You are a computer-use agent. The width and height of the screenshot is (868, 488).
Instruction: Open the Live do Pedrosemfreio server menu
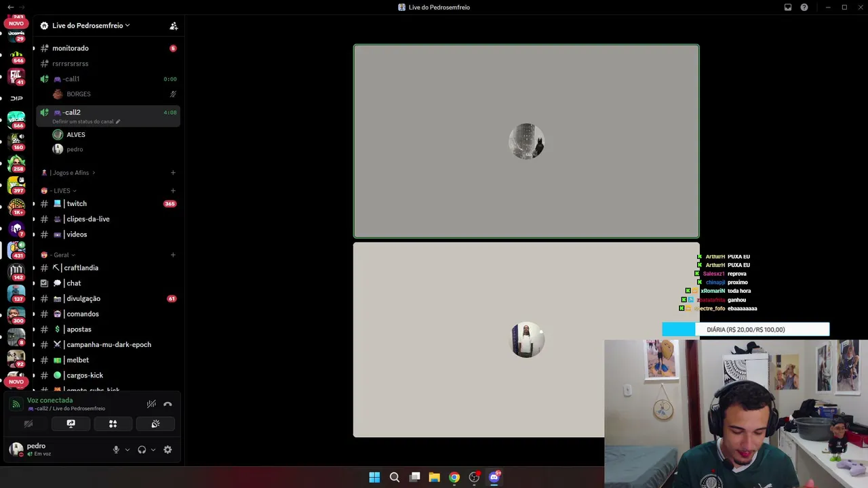pyautogui.click(x=91, y=26)
